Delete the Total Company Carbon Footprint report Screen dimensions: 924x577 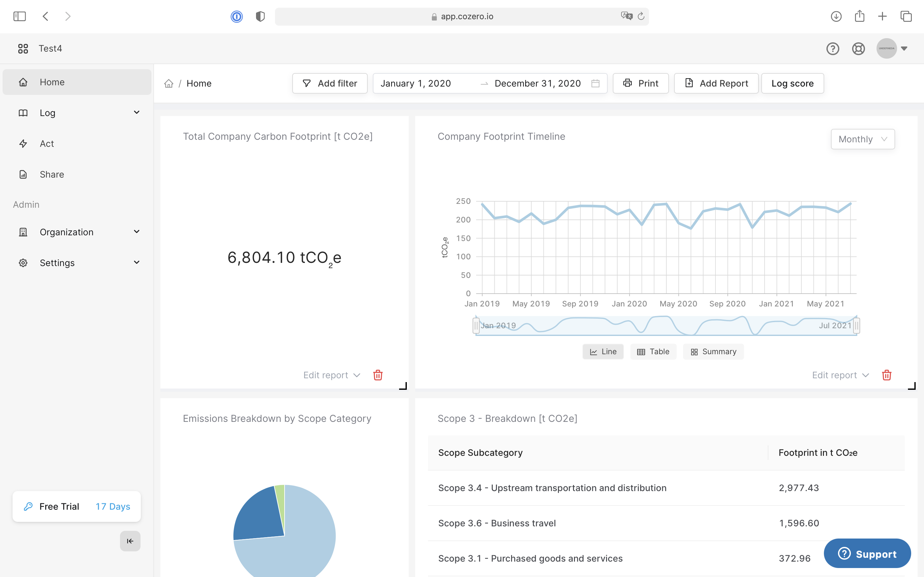[x=378, y=375]
